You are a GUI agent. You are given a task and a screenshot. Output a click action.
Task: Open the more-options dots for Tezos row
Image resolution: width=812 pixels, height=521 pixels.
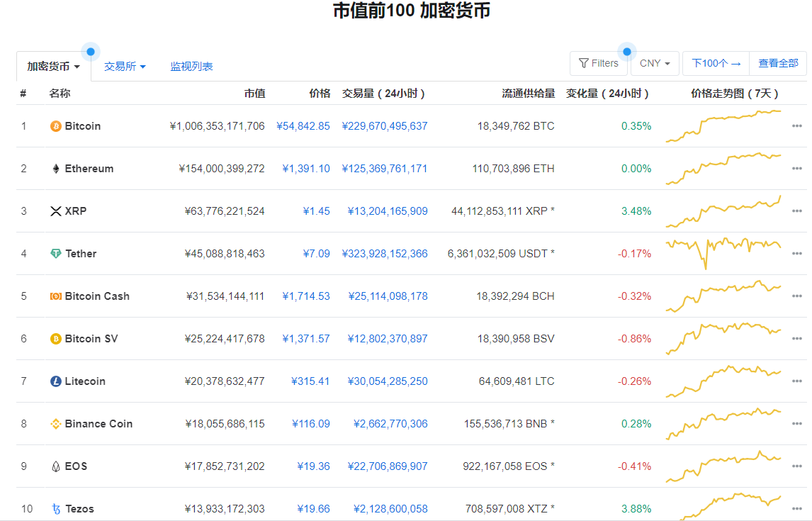point(797,508)
